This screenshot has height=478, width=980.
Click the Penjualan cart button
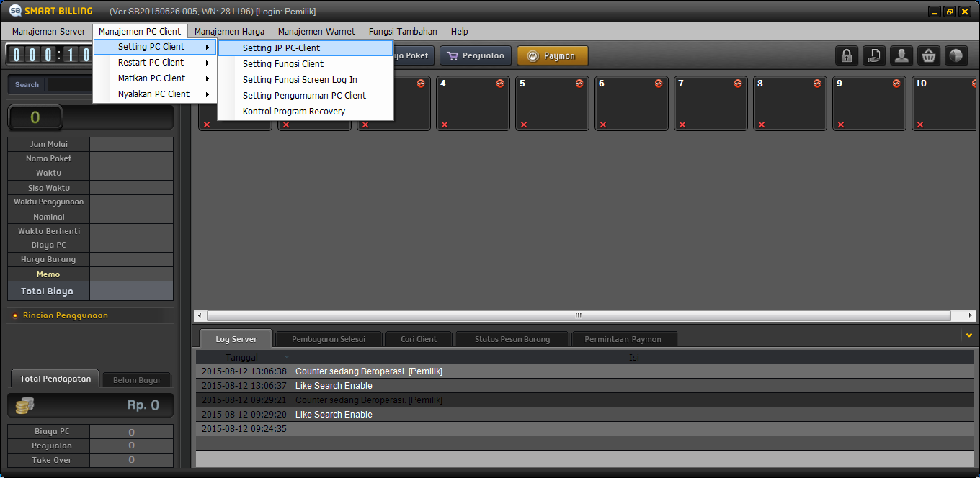(476, 55)
